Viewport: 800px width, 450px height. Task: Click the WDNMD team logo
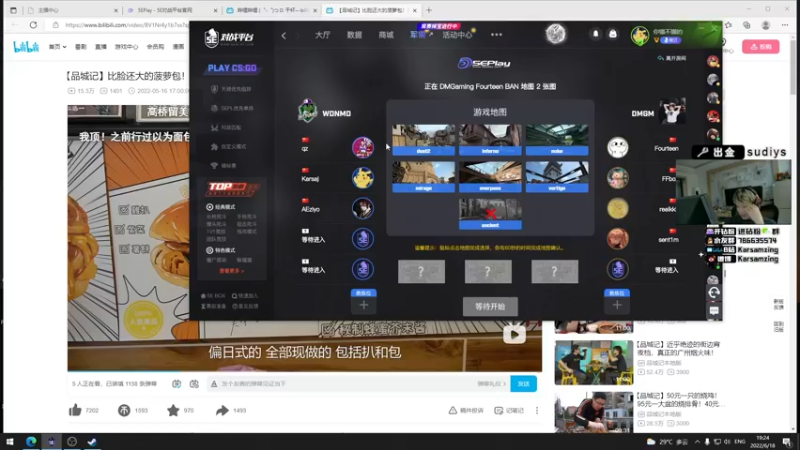click(308, 111)
